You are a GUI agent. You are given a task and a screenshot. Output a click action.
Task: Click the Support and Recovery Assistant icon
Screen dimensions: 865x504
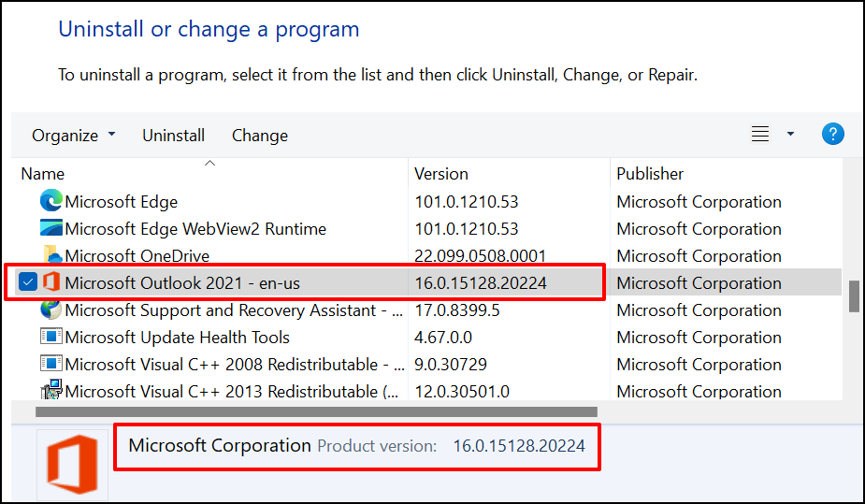[50, 310]
